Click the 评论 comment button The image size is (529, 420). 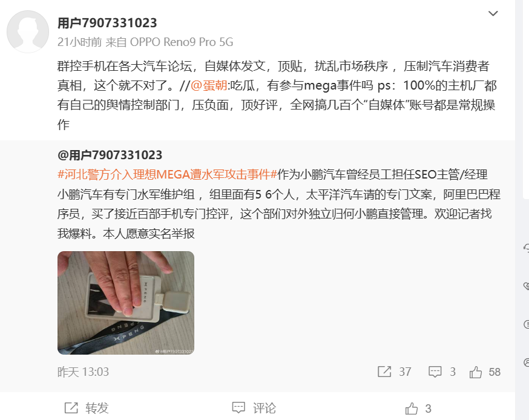(x=254, y=408)
